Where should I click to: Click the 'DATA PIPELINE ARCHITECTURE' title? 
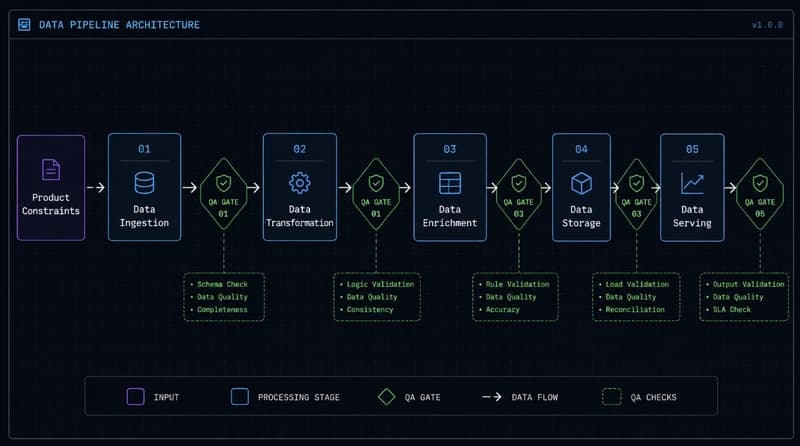[x=119, y=24]
